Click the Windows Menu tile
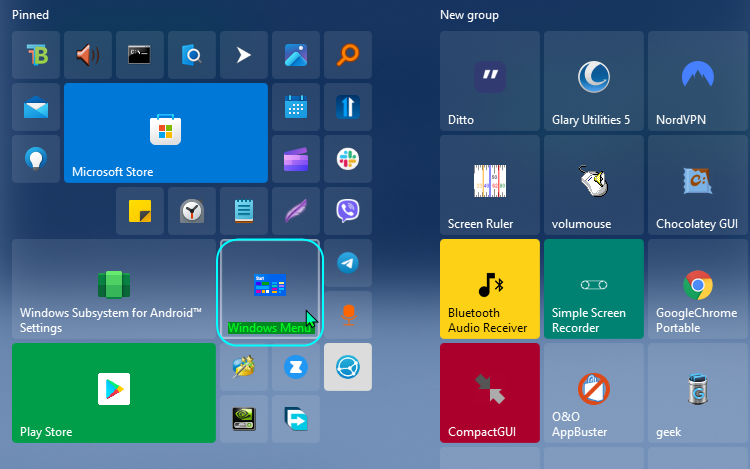Screen dimensions: 750x469 270,289
